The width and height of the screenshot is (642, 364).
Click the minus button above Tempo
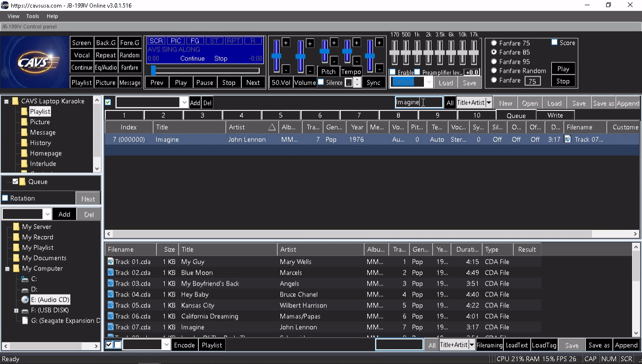click(x=357, y=60)
